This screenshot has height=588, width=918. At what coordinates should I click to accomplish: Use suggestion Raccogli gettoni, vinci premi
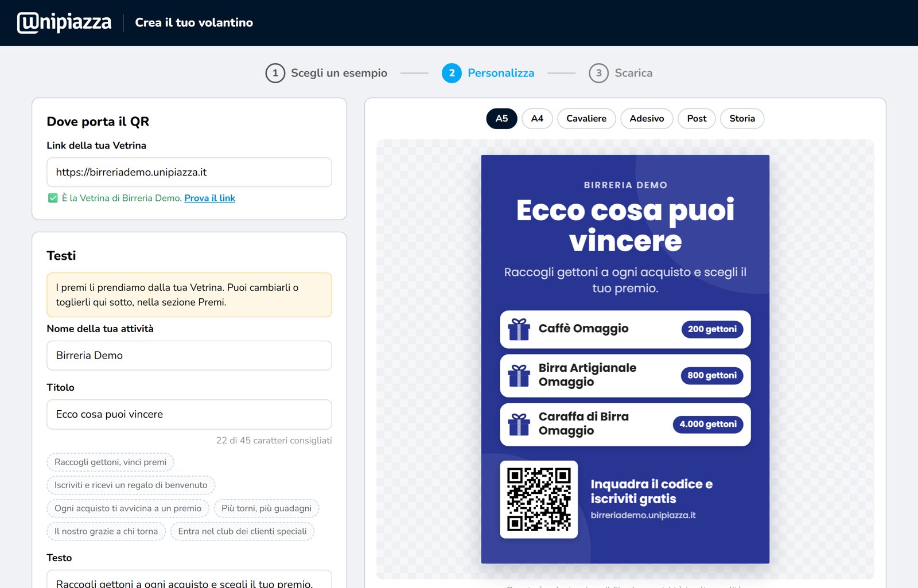(x=110, y=462)
